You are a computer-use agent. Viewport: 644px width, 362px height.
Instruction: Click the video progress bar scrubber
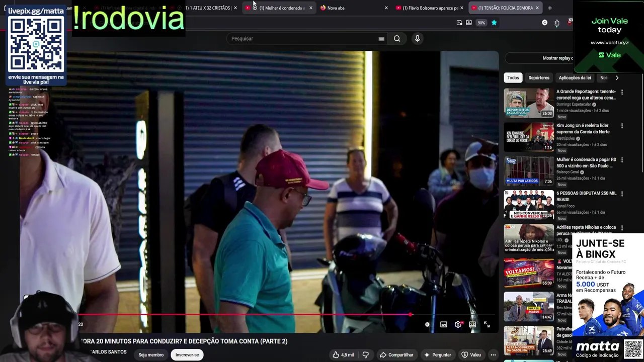[x=411, y=315]
